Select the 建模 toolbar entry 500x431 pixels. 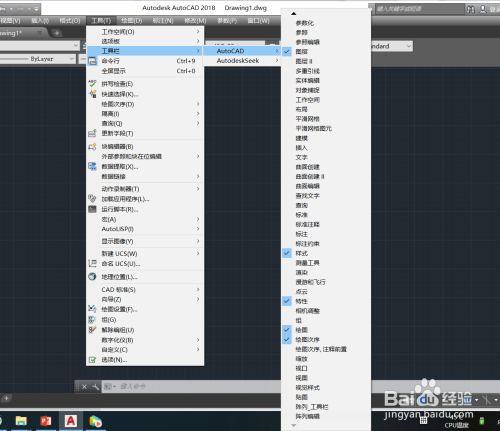[326, 138]
